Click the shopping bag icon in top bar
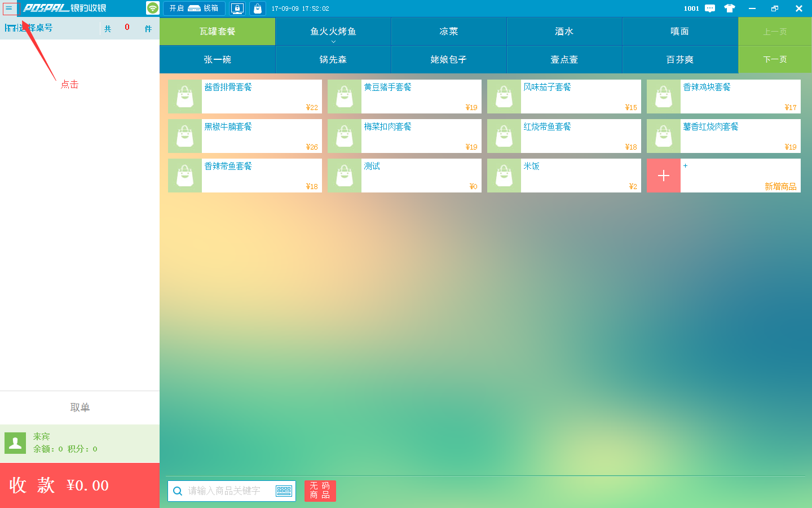This screenshot has width=812, height=508. pos(258,8)
